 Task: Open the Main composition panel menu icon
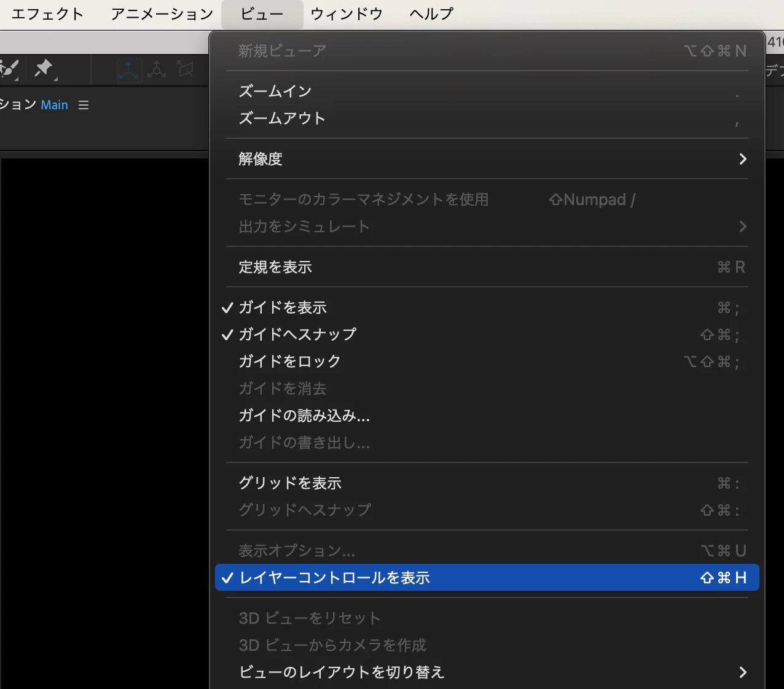[x=84, y=105]
